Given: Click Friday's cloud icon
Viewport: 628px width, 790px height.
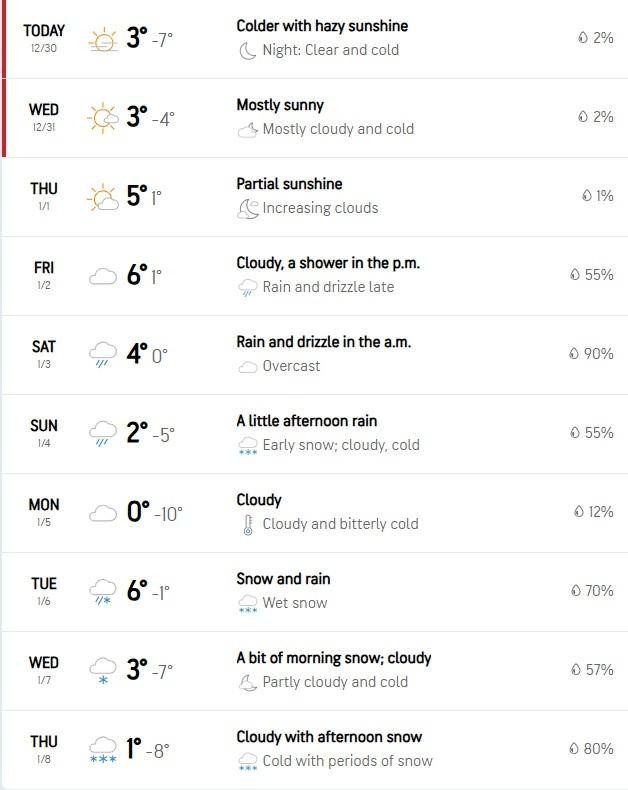Looking at the screenshot, I should pyautogui.click(x=103, y=276).
